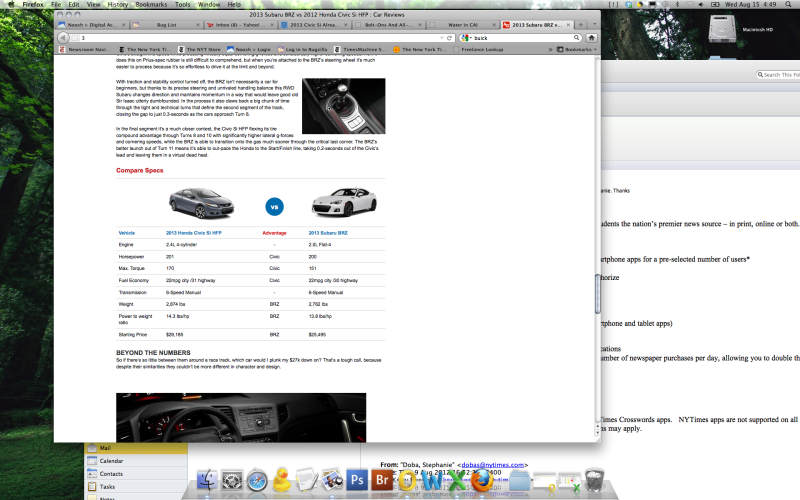This screenshot has height=500, width=800.
Task: Click the 2013 Subaru BRZ spec link
Action: click(328, 233)
